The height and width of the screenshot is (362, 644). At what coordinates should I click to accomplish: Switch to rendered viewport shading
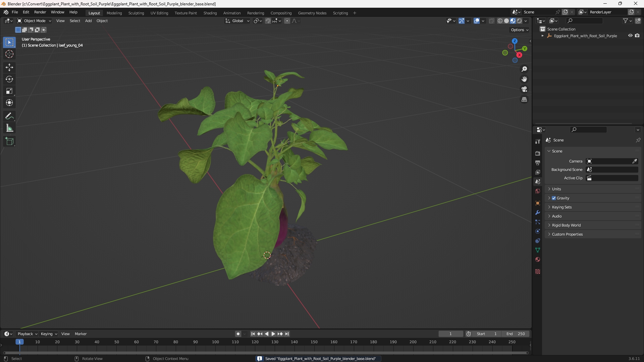pyautogui.click(x=519, y=21)
